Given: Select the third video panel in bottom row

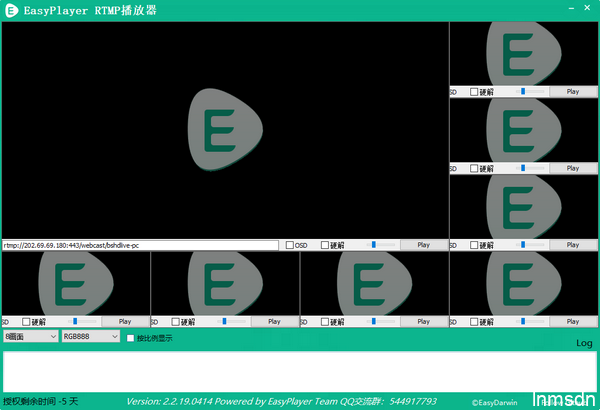Looking at the screenshot, I should tap(375, 284).
